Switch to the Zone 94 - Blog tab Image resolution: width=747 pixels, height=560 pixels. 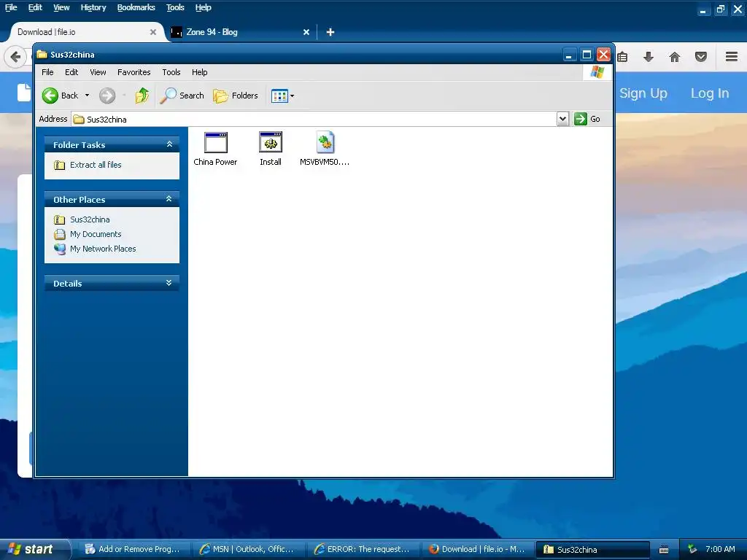click(241, 32)
